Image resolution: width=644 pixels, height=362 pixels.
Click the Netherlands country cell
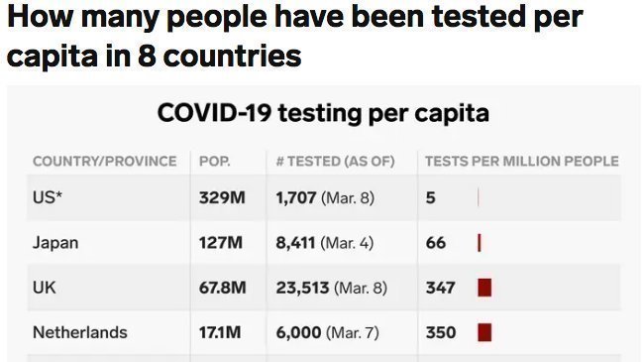pos(80,332)
